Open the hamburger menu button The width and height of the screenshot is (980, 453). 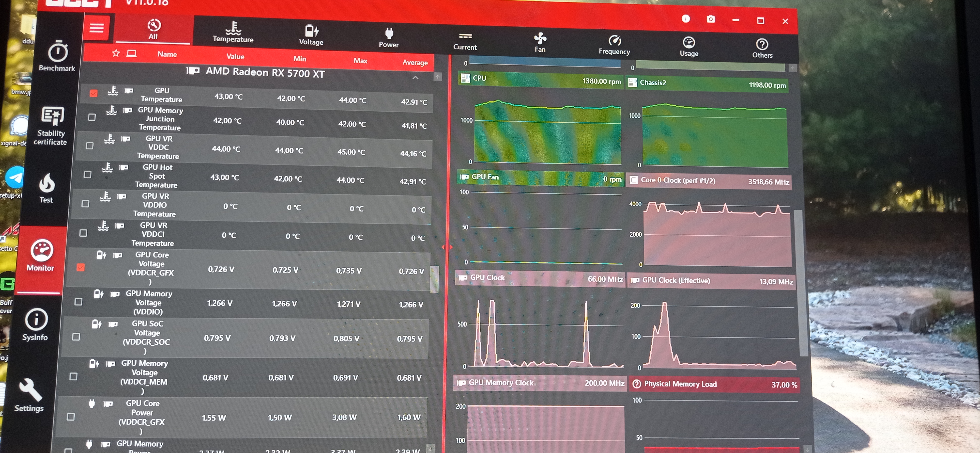click(97, 28)
